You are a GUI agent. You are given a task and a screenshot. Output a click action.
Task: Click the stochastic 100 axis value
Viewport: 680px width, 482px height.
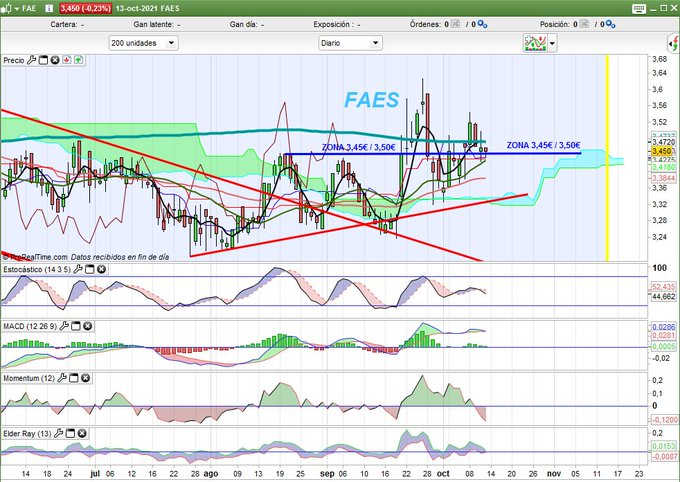[660, 268]
